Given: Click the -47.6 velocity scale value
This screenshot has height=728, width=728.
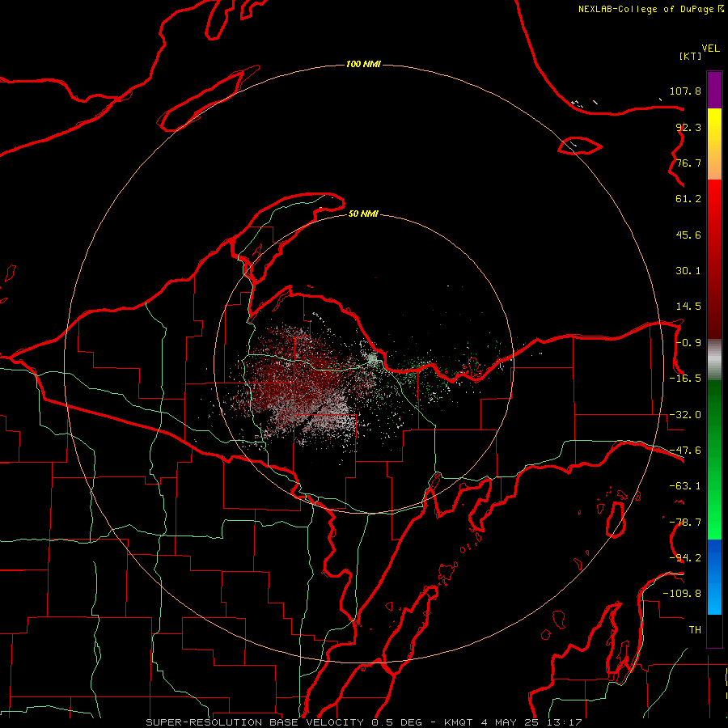Looking at the screenshot, I should pyautogui.click(x=685, y=451).
